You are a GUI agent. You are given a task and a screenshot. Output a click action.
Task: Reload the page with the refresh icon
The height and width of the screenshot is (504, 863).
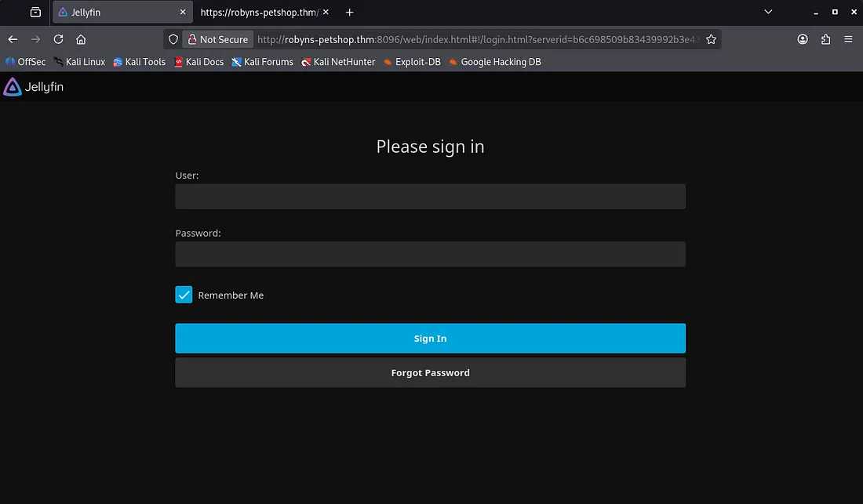[58, 39]
